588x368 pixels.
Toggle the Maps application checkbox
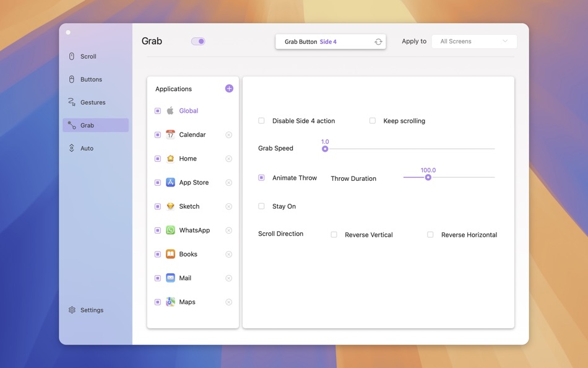coord(158,302)
